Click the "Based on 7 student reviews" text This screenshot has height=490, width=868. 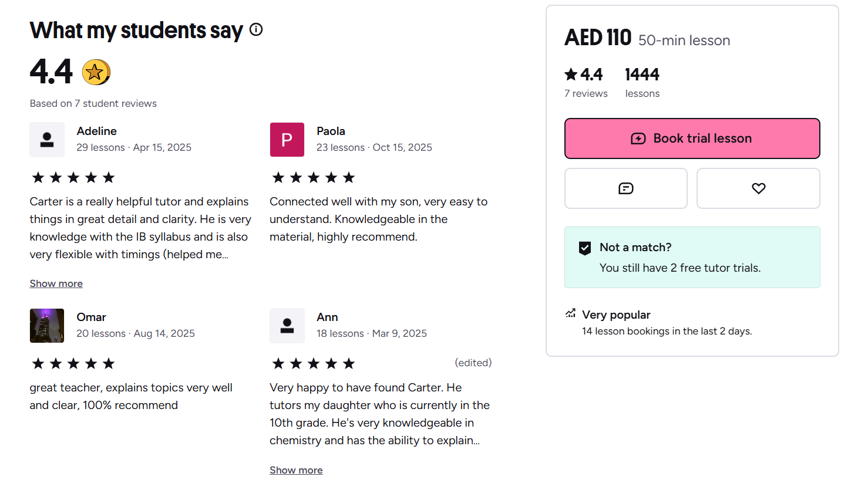(93, 103)
